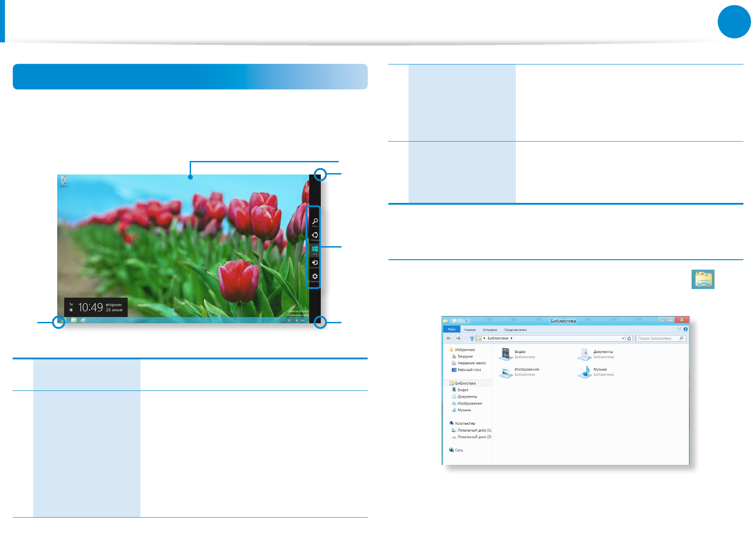756x537 pixels.
Task: Expand the address bar history dropdown
Action: tap(623, 338)
